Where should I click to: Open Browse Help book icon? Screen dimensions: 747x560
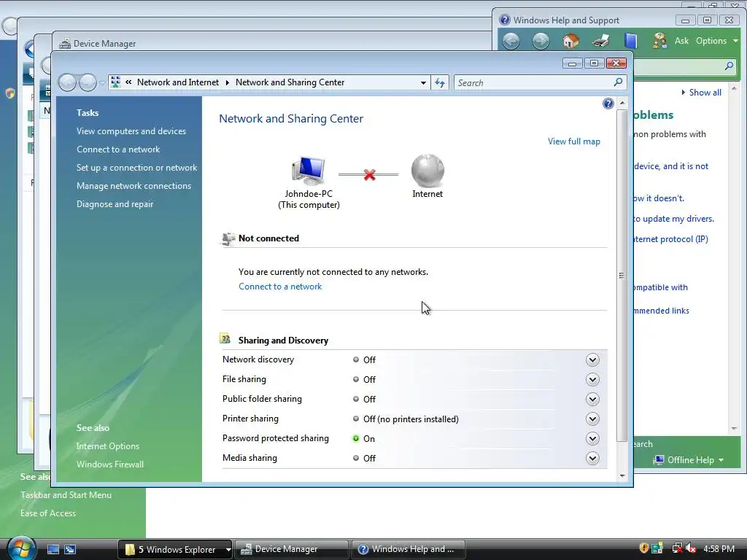(631, 41)
